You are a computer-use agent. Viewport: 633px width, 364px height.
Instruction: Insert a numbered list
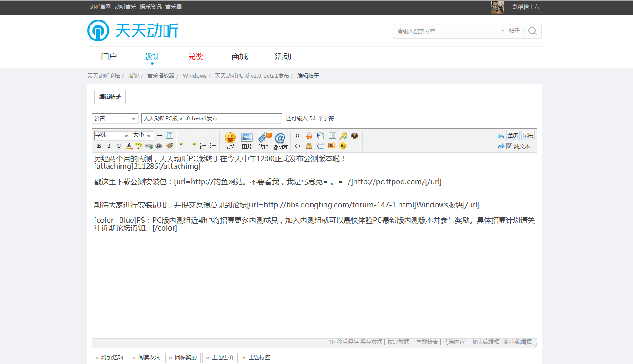click(203, 146)
